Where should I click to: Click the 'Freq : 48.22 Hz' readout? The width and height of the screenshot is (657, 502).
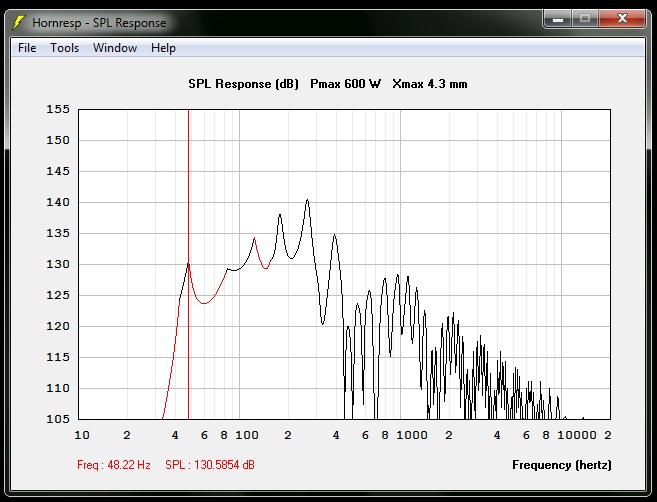114,465
